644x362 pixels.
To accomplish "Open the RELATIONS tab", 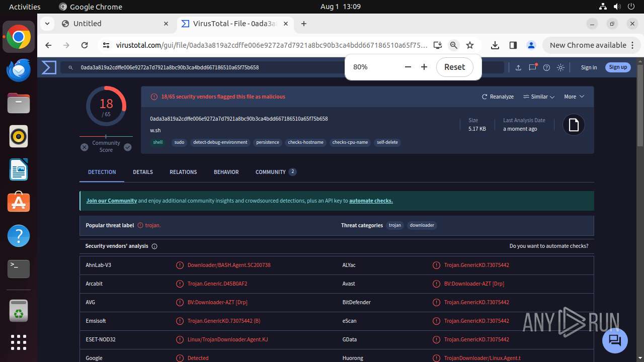I will click(183, 172).
